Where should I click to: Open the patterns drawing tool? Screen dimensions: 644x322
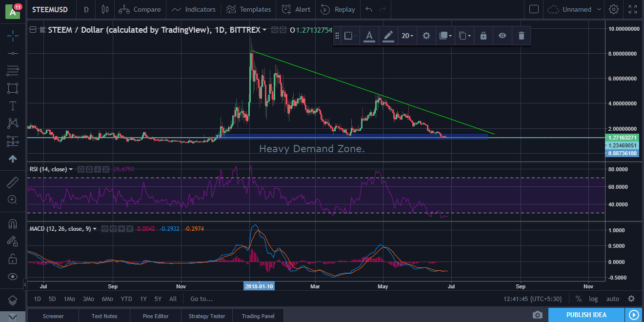point(13,123)
